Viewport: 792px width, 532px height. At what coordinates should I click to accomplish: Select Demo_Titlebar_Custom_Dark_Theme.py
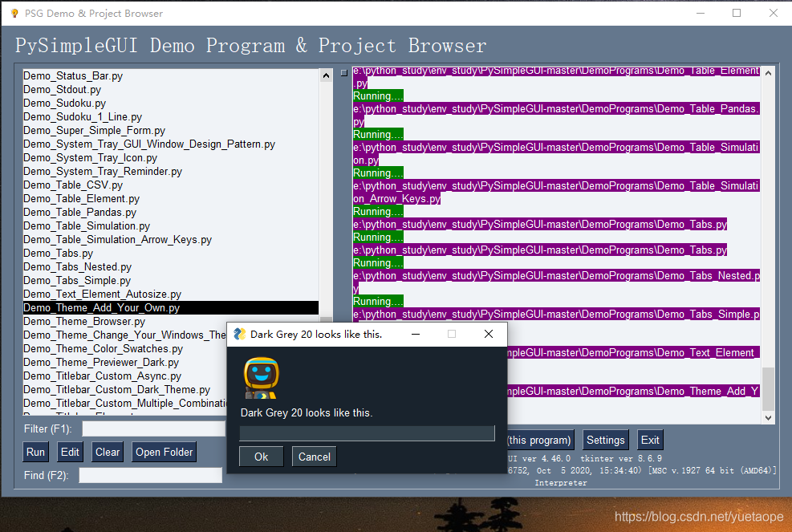(x=124, y=389)
